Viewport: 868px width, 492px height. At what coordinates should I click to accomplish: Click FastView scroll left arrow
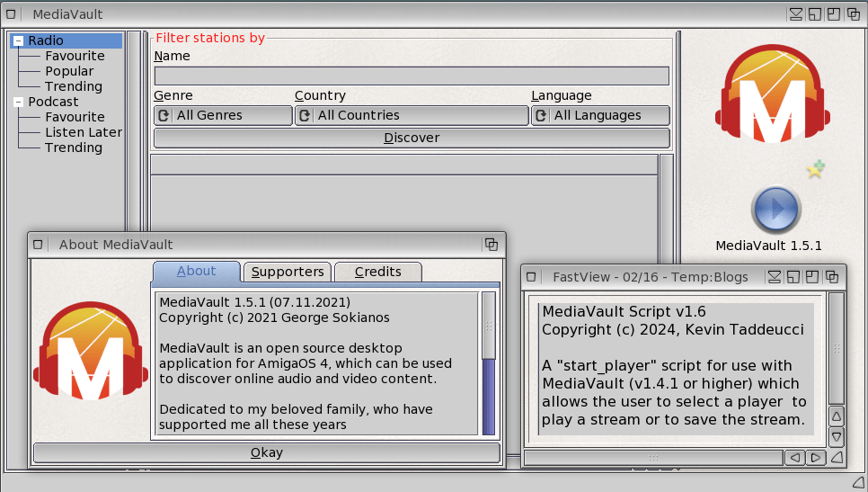point(794,458)
